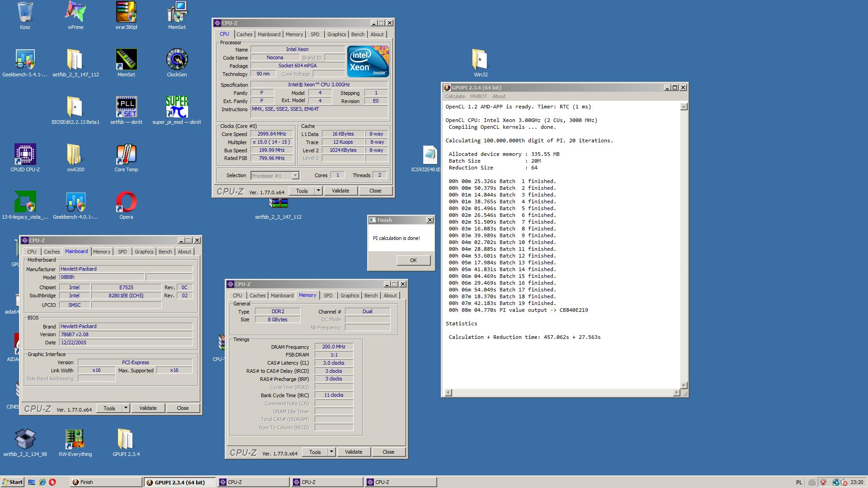Expand the Tools arrow in Memory window

click(331, 452)
